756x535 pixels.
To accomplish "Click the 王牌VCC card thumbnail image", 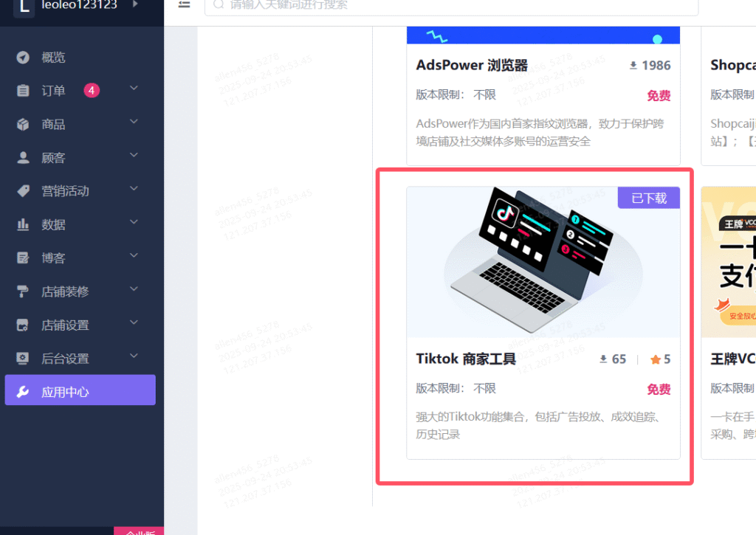I will pyautogui.click(x=729, y=262).
